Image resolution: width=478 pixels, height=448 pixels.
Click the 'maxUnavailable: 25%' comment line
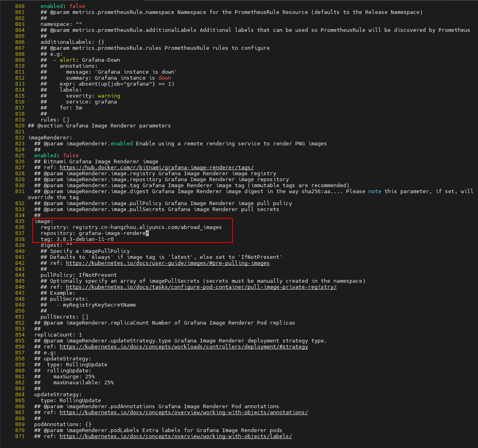74,383
